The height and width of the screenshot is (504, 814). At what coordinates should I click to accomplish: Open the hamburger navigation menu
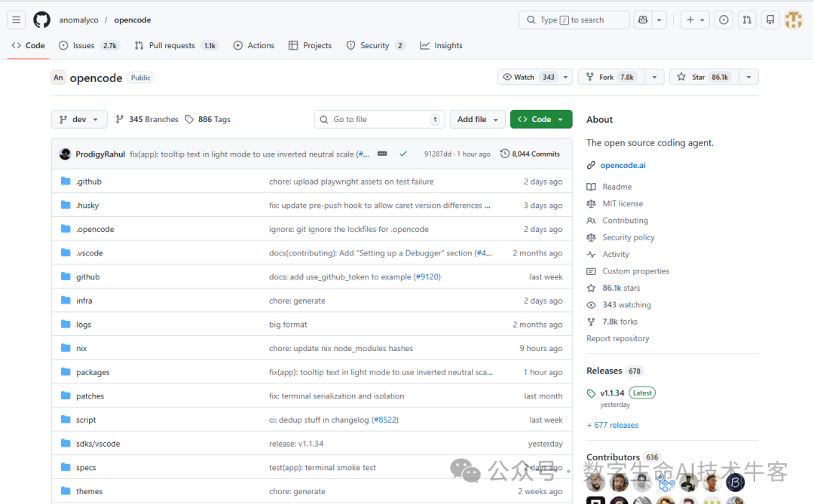[x=16, y=20]
